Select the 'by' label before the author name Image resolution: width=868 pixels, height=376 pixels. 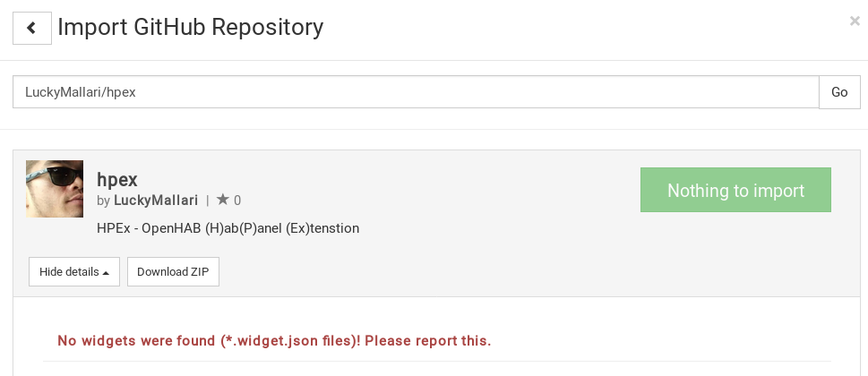pos(104,201)
